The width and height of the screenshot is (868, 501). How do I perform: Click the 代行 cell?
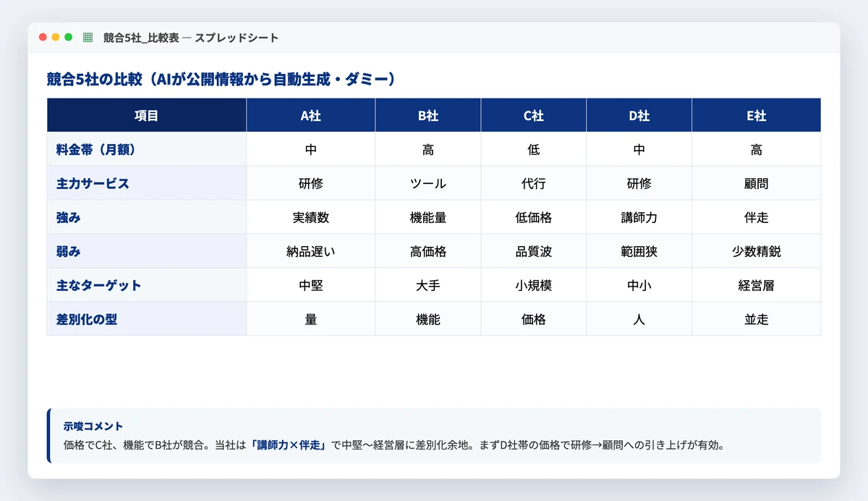pos(534,183)
